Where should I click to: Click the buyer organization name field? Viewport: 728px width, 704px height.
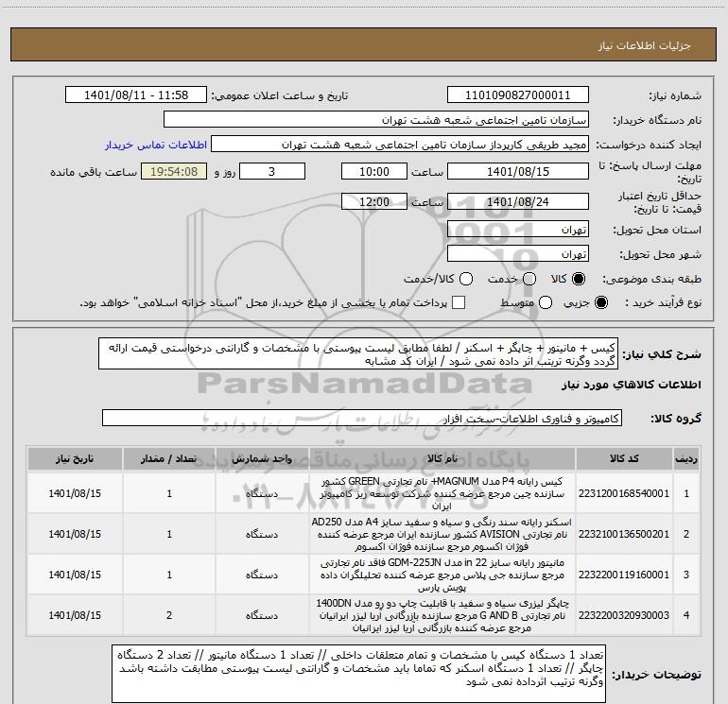376,120
